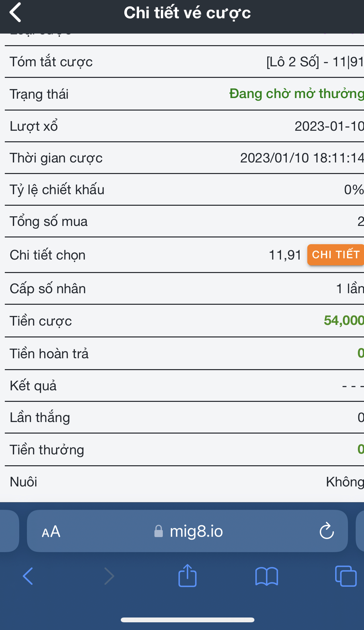
Task: Select the Trạng thái status text
Action: click(297, 94)
